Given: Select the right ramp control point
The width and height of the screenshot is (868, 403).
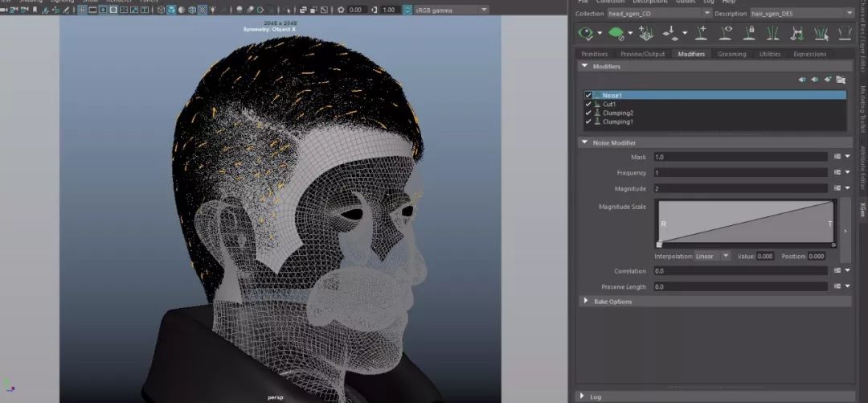Looking at the screenshot, I should point(833,245).
